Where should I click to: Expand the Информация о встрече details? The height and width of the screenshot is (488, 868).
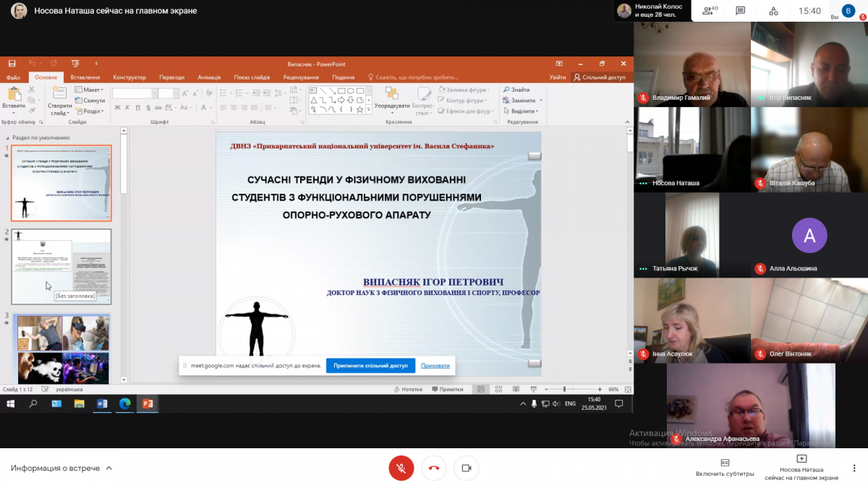(x=61, y=468)
